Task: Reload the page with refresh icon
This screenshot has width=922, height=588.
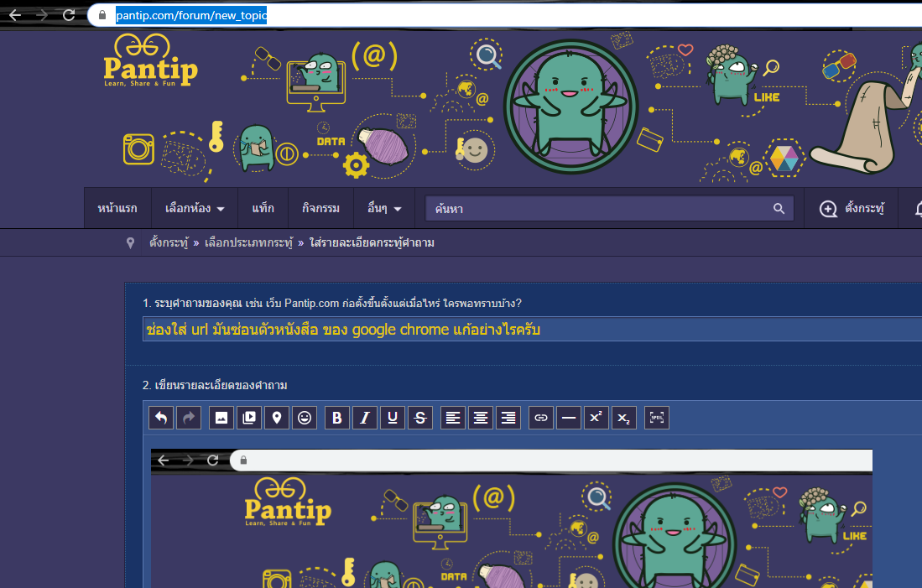Action: (x=69, y=15)
